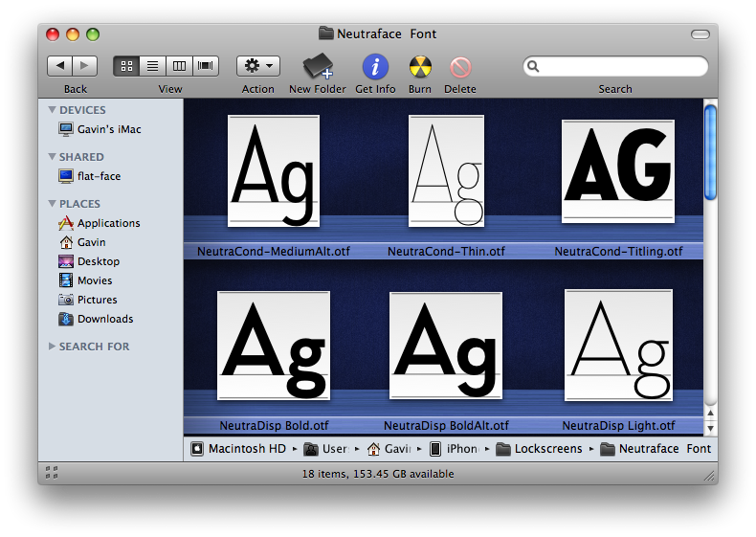Collapse the SHARED sidebar section
The height and width of the screenshot is (537, 756).
(x=52, y=157)
